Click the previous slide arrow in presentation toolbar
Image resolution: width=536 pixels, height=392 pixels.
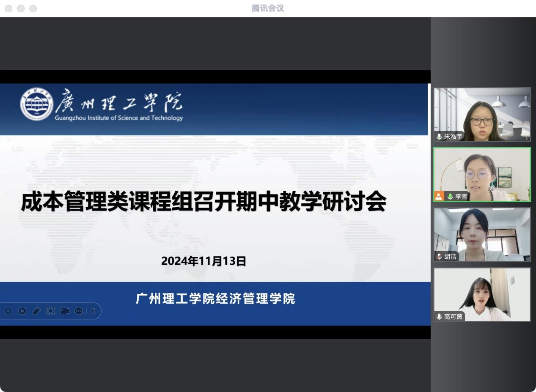[8, 311]
